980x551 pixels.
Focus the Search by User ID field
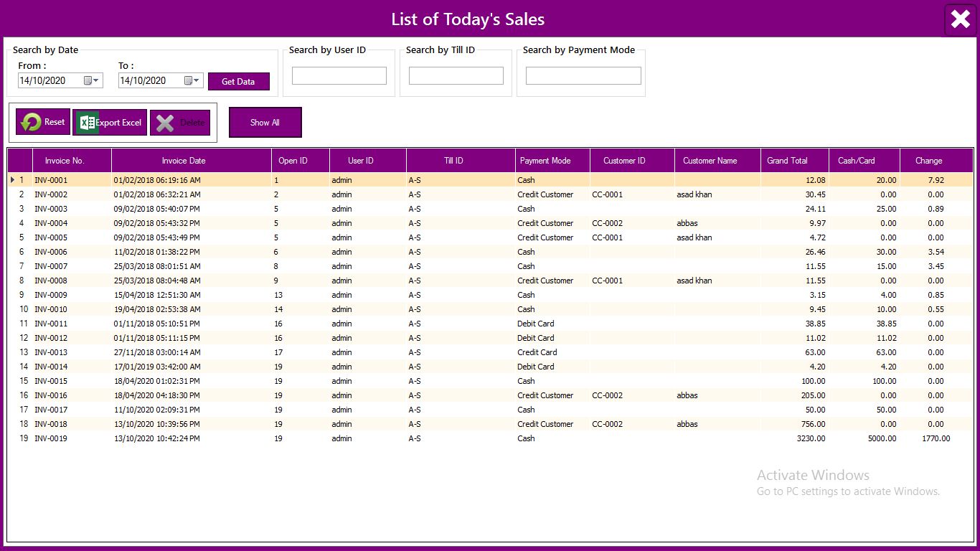[x=339, y=76]
